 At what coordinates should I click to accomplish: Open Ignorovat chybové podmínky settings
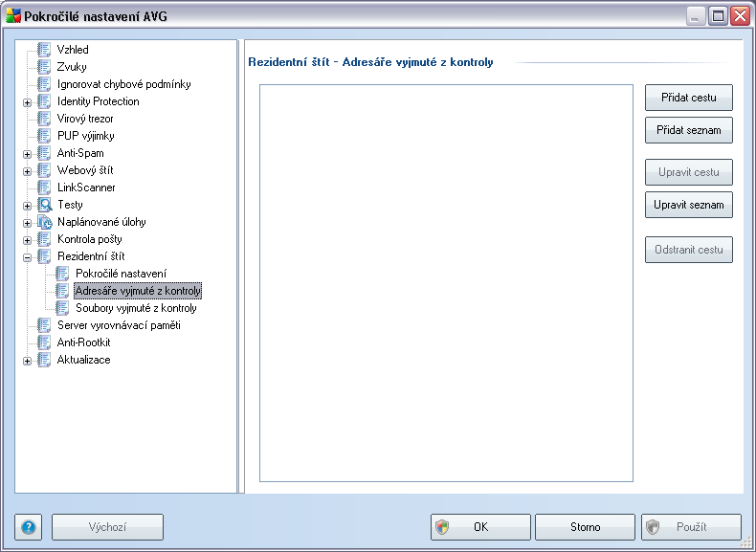(x=123, y=84)
